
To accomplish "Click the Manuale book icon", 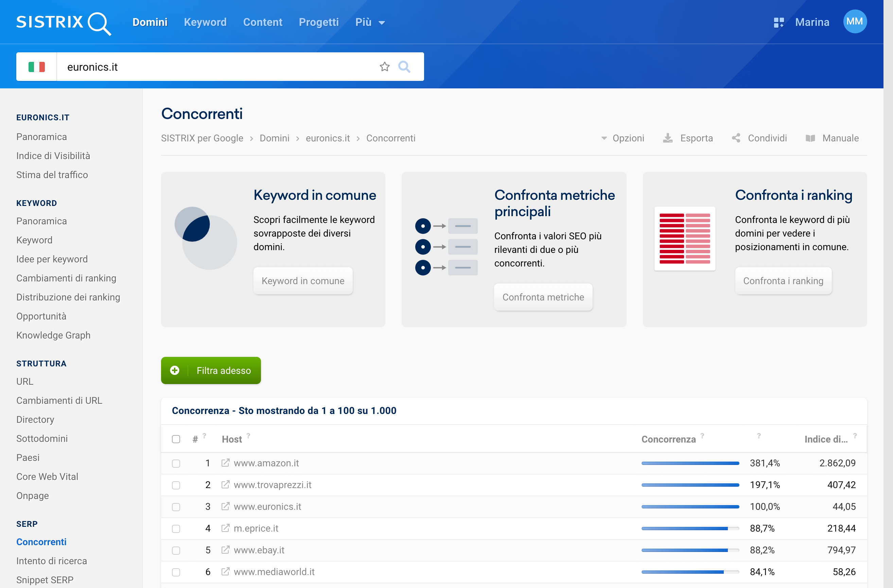I will pos(810,138).
